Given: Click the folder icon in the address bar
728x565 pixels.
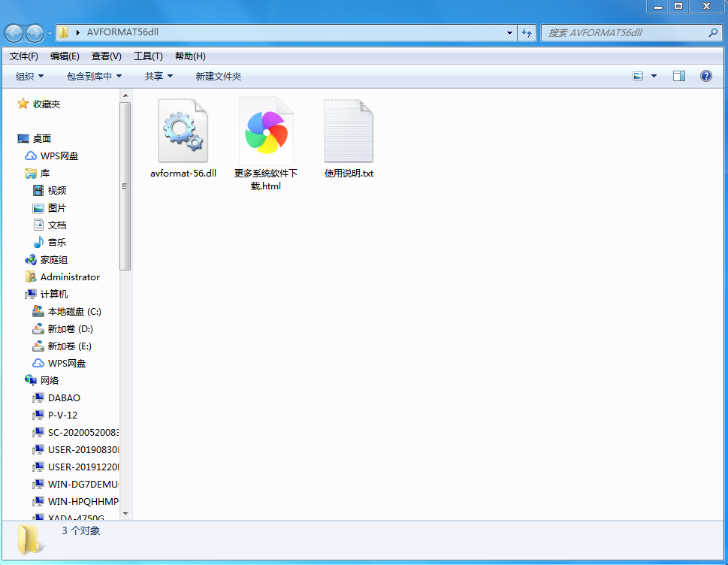Looking at the screenshot, I should tap(64, 32).
